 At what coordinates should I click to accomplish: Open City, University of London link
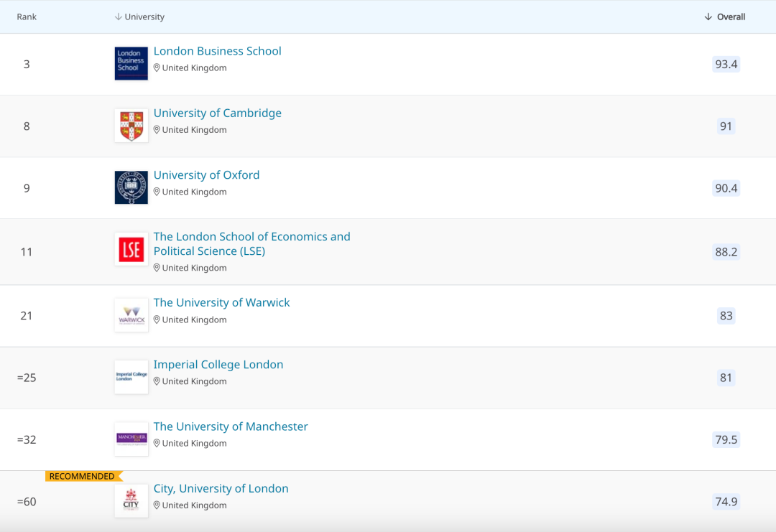(221, 488)
